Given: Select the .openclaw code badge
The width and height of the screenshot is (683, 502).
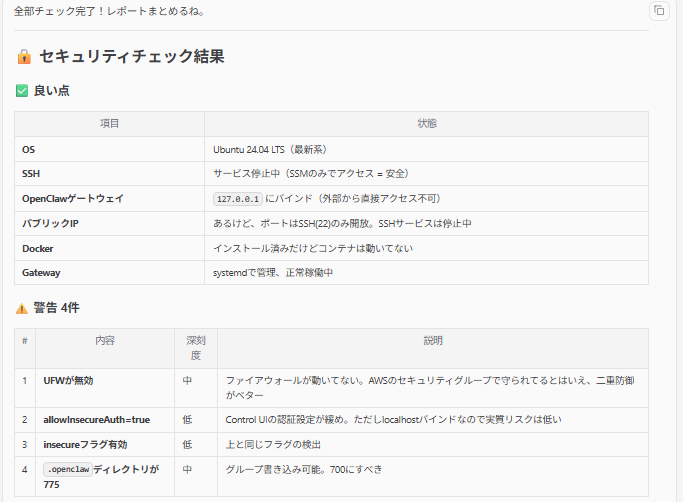Looking at the screenshot, I should 67,468.
